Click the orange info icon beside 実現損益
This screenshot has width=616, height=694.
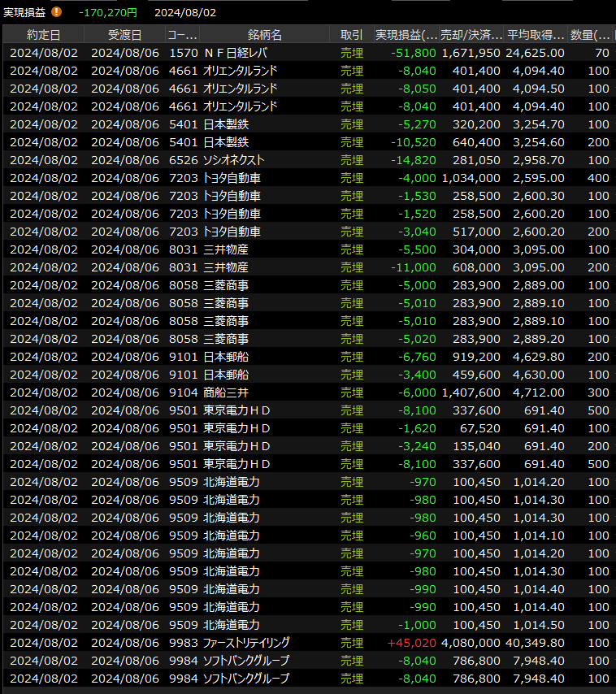pyautogui.click(x=56, y=12)
